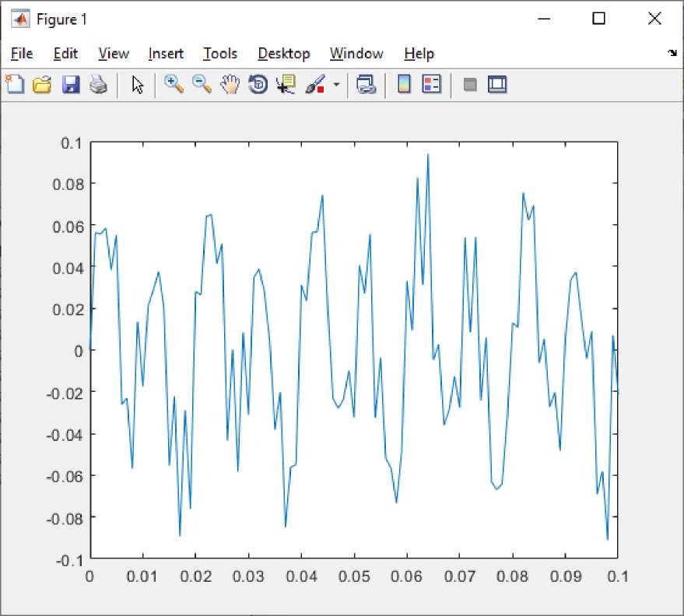Screen dimensions: 684x616
Task: Toggle the Data Cursor tool
Action: pyautogui.click(x=286, y=85)
